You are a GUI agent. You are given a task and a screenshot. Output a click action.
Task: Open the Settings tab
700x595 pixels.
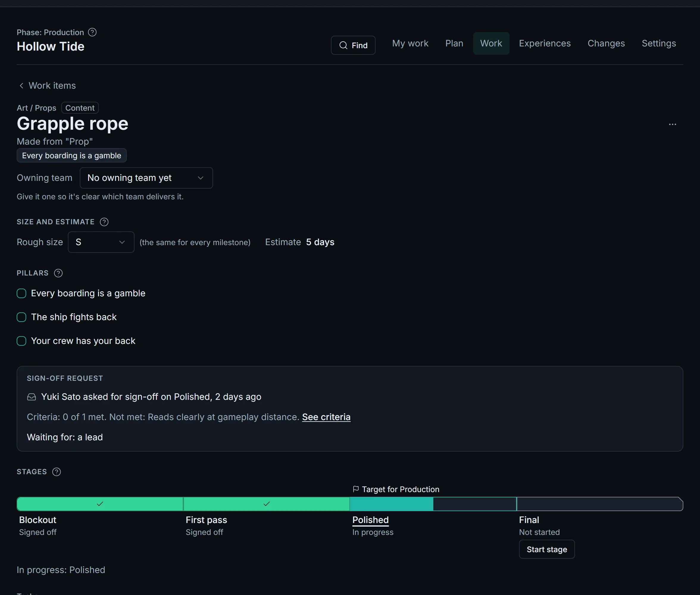659,43
